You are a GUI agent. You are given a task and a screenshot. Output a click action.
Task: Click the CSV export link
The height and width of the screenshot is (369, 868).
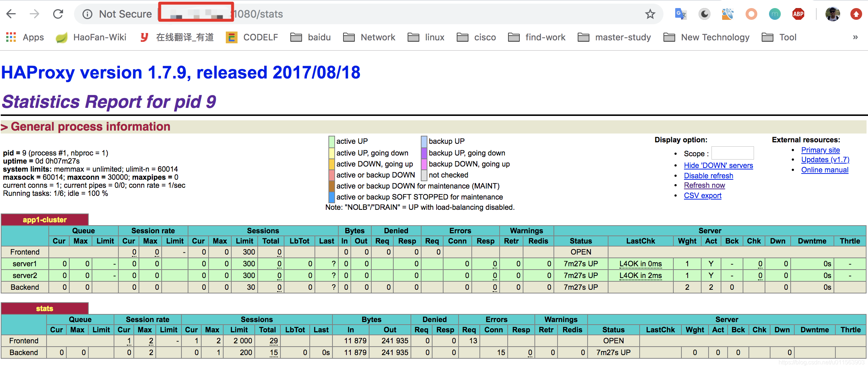pos(703,196)
